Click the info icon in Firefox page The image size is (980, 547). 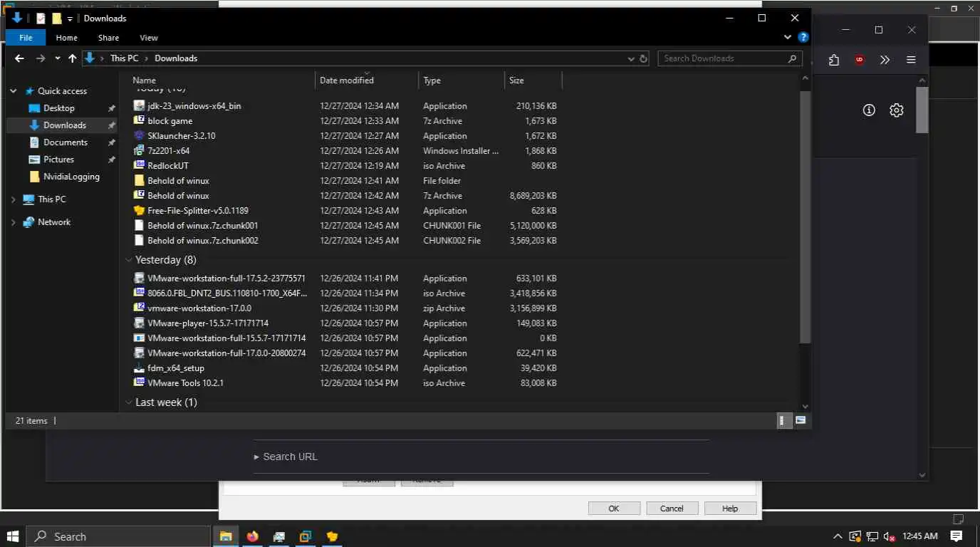869,110
